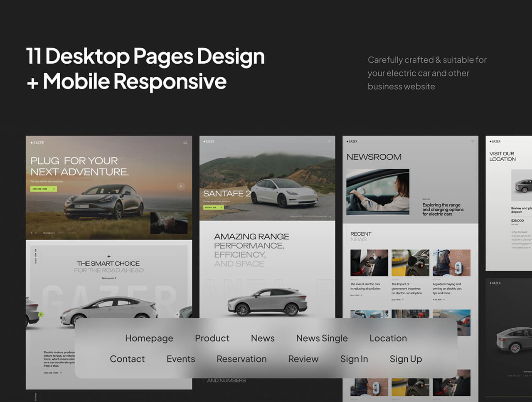Open Read More under air pollution article

[x=356, y=295]
